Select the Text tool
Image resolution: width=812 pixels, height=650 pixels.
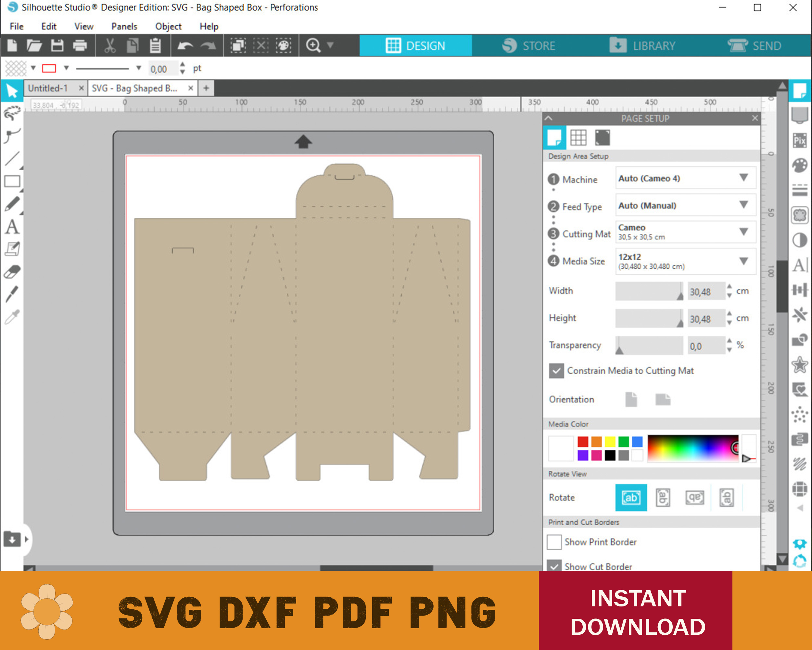click(x=12, y=227)
